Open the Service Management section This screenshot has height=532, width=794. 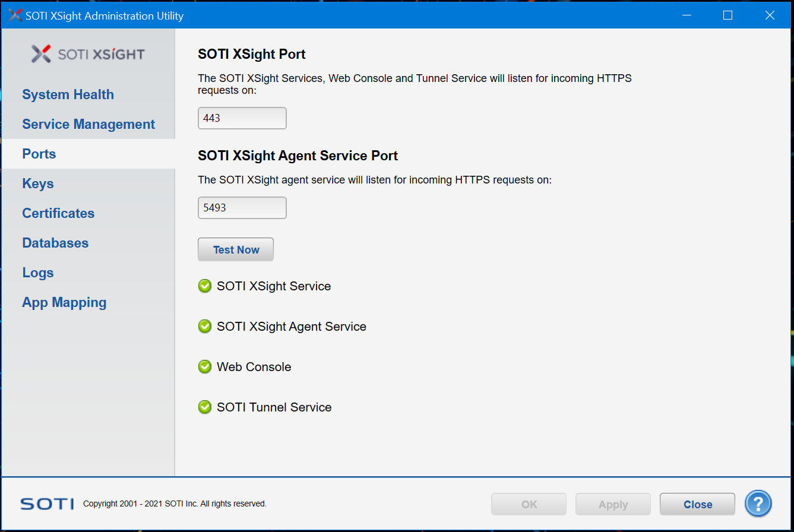(88, 124)
